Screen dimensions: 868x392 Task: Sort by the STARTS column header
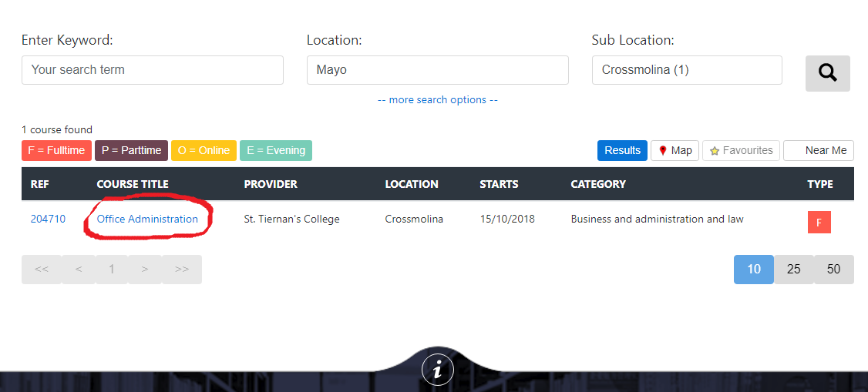pyautogui.click(x=499, y=184)
